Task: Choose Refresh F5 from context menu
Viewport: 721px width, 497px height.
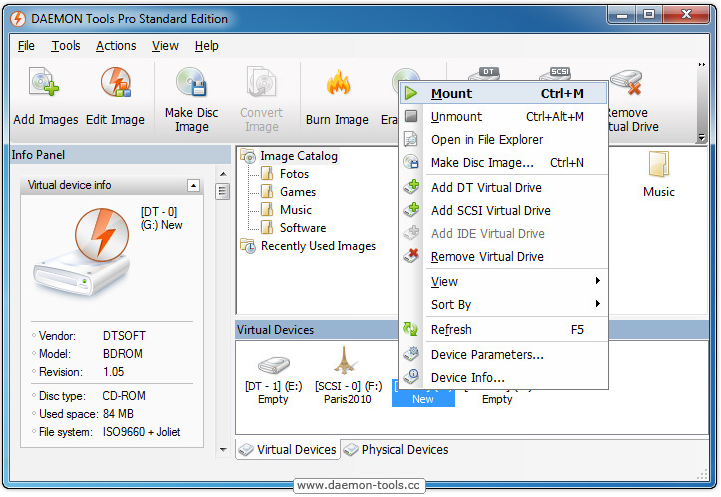Action: point(504,329)
